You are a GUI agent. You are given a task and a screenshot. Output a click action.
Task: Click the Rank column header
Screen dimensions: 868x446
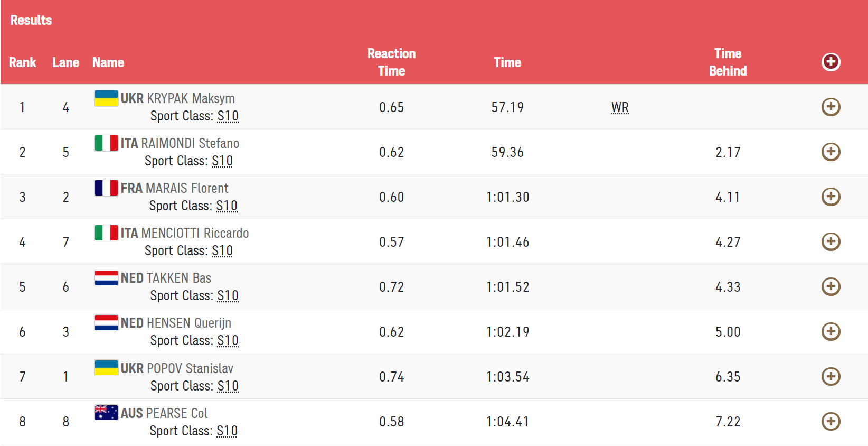(x=23, y=62)
